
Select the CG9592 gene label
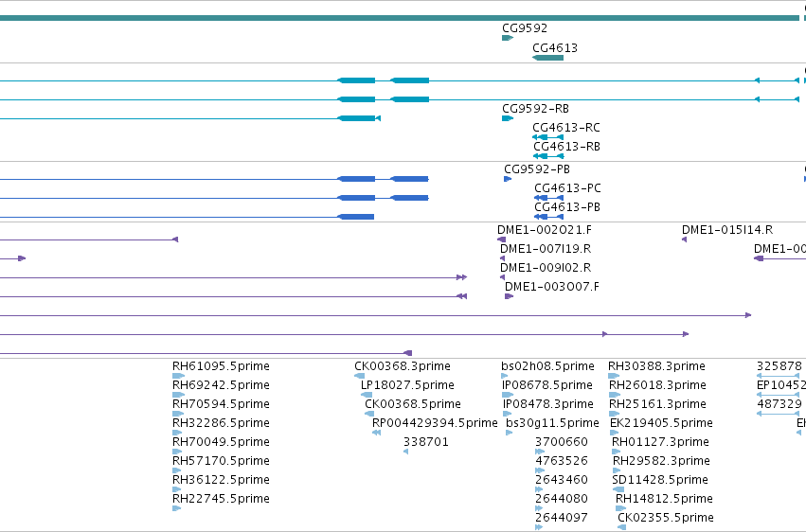click(525, 28)
